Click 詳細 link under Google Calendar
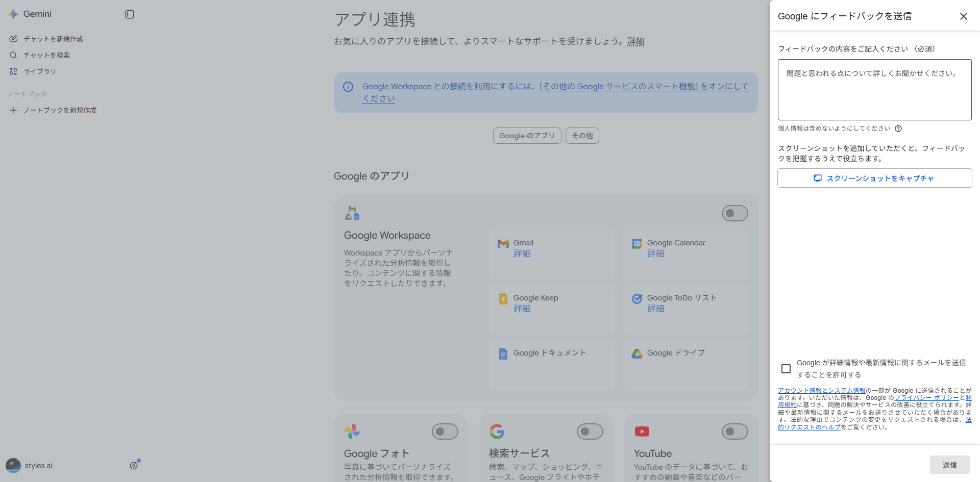This screenshot has width=980, height=482. (x=656, y=253)
